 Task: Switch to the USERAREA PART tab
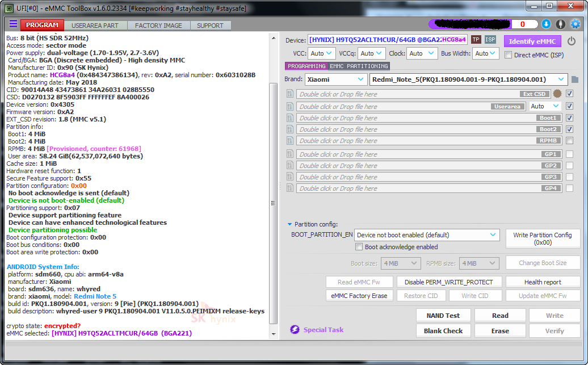95,26
